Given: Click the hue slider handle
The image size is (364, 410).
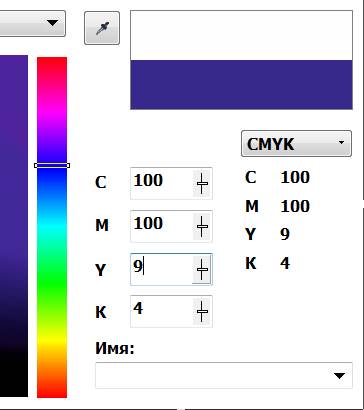Looking at the screenshot, I should pos(52,165).
